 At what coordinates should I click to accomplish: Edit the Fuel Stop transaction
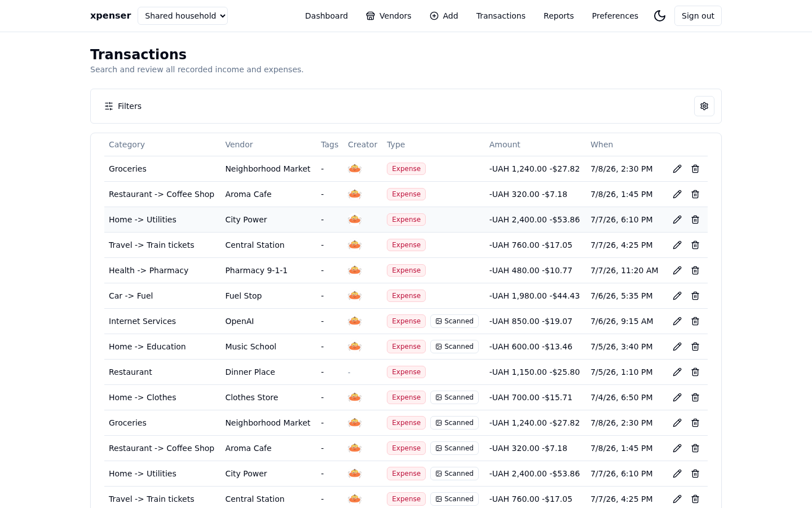677,296
